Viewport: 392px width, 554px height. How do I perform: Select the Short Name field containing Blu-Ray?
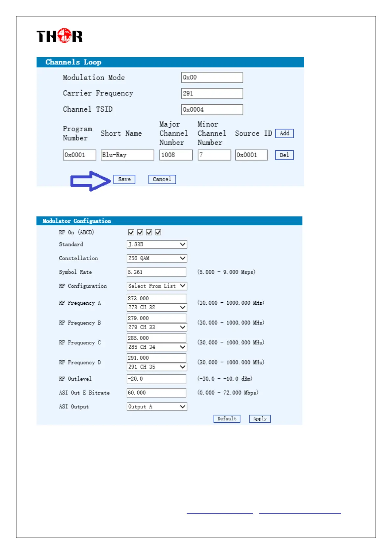pos(127,155)
